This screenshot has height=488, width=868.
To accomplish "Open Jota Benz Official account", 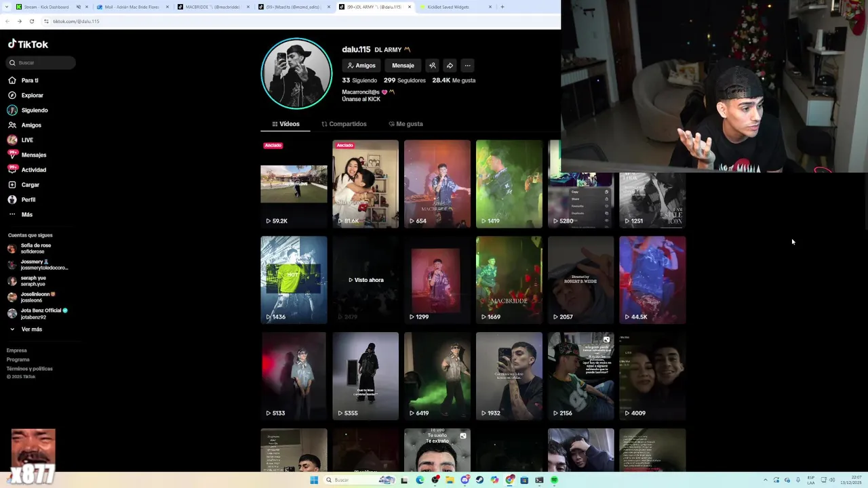I will tap(37, 313).
